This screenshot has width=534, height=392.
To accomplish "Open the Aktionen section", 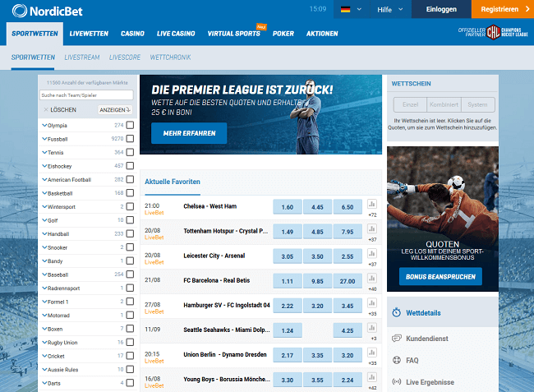I will pyautogui.click(x=322, y=34).
